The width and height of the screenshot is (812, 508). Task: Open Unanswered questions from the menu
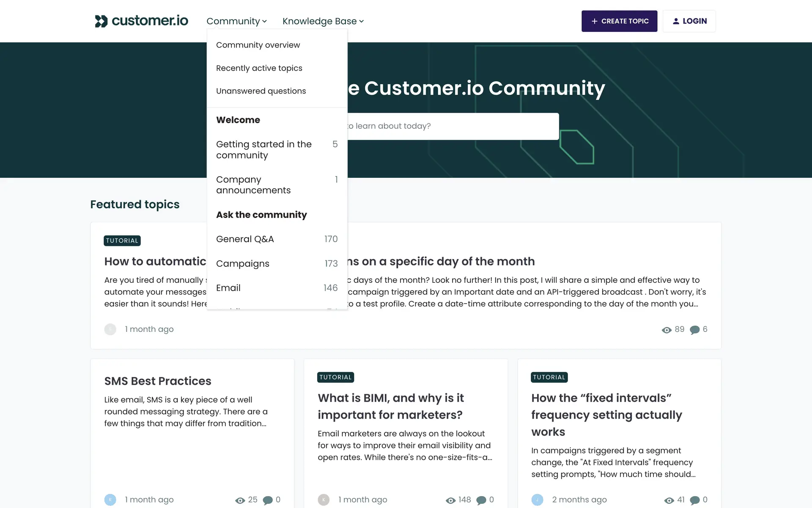pyautogui.click(x=261, y=91)
